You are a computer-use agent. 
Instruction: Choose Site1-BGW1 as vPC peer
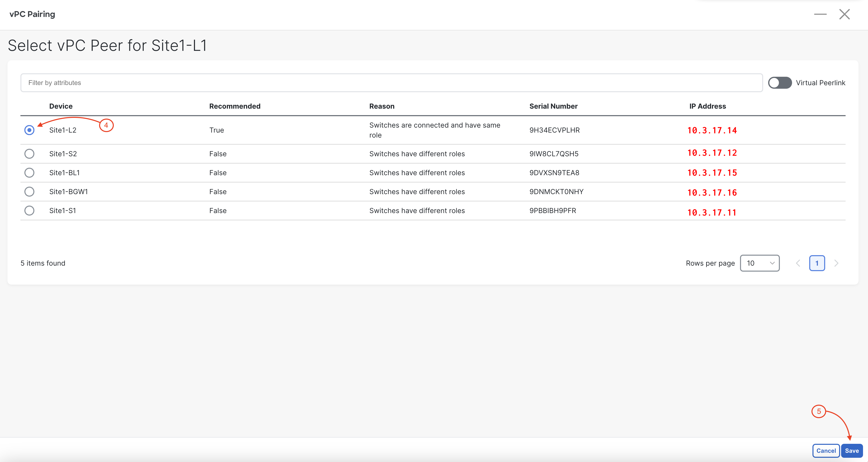(29, 192)
